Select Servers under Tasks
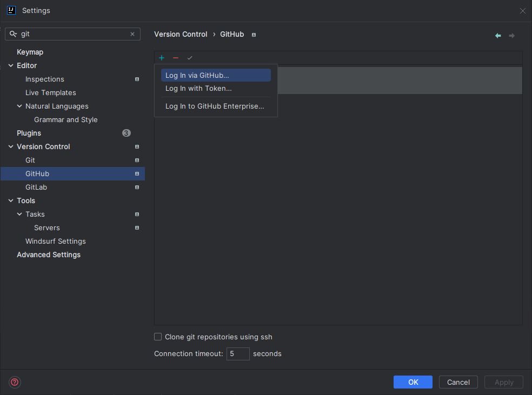The image size is (532, 395). (47, 228)
